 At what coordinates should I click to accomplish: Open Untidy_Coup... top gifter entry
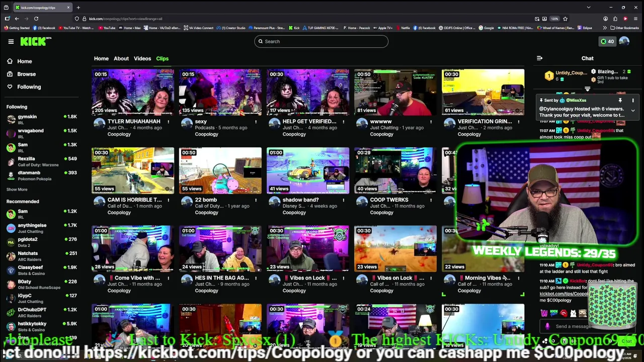click(x=566, y=75)
